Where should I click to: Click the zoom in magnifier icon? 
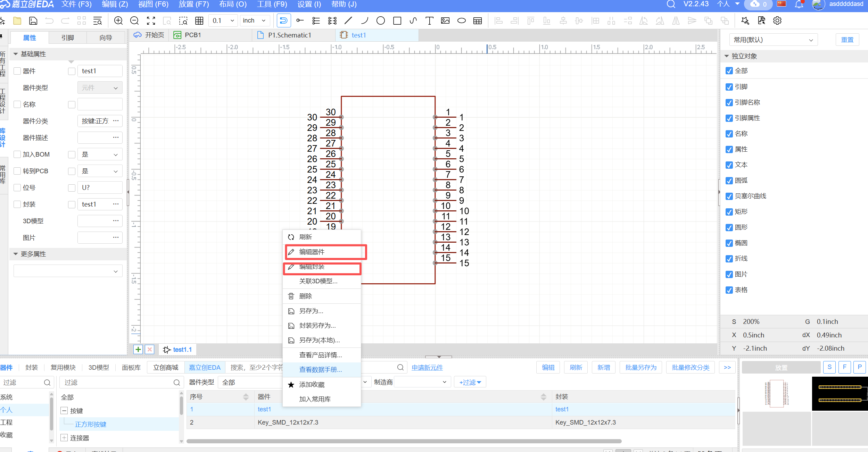118,21
